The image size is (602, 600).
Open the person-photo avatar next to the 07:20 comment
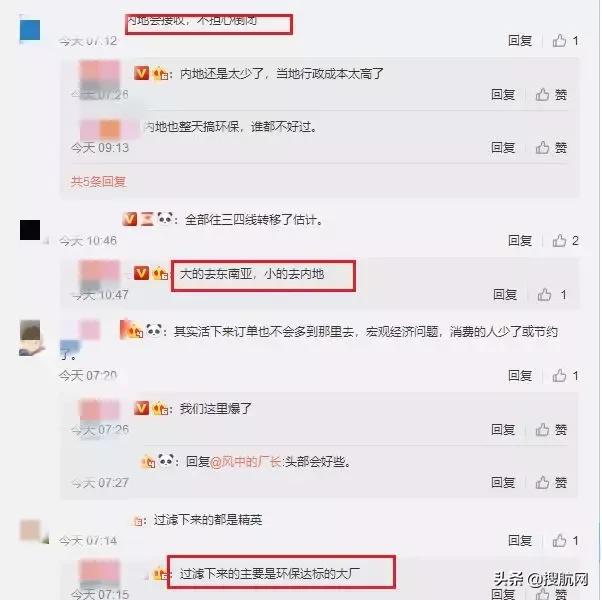30,338
